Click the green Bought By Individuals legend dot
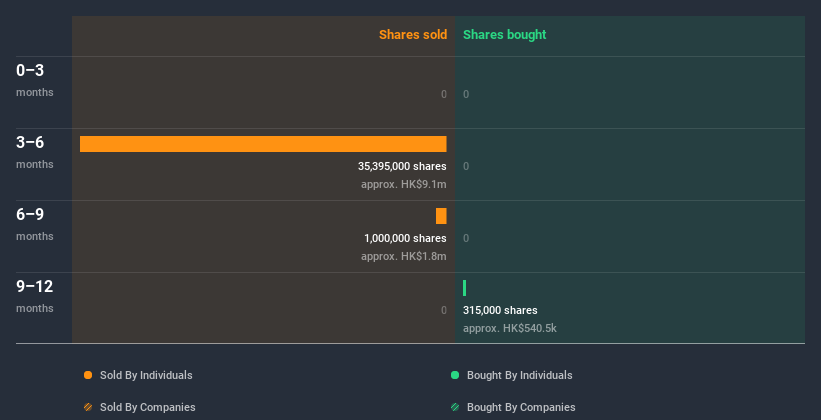This screenshot has height=420, width=821. (455, 375)
